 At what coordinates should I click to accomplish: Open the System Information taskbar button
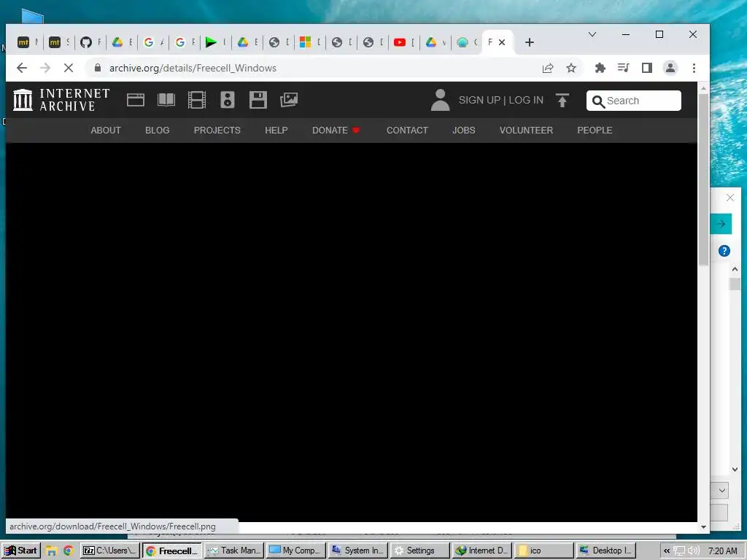(358, 551)
